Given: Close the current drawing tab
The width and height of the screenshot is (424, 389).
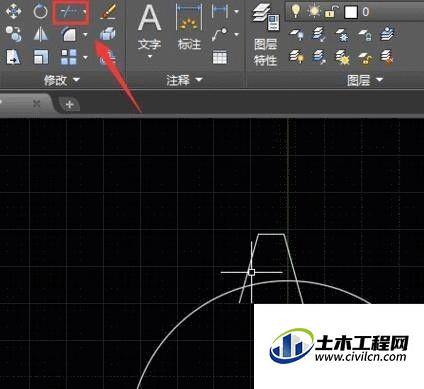Looking at the screenshot, I should [37, 104].
